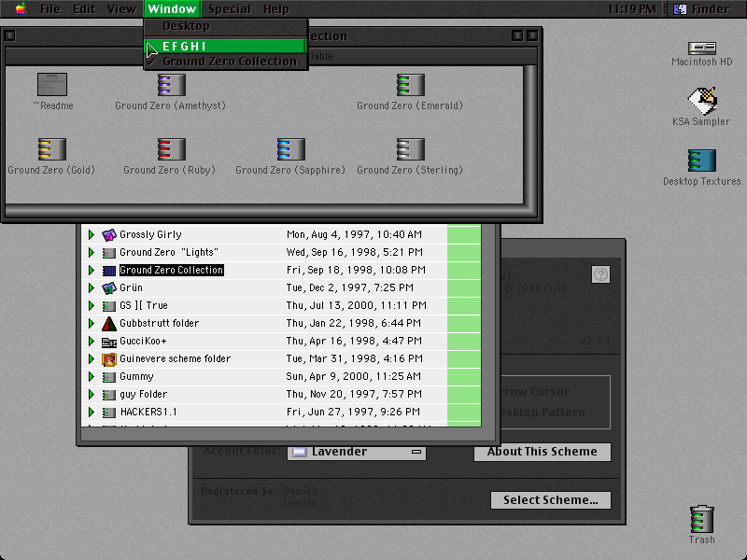This screenshot has width=747, height=560.
Task: Select the HACKERS1.1 name text
Action: click(148, 412)
